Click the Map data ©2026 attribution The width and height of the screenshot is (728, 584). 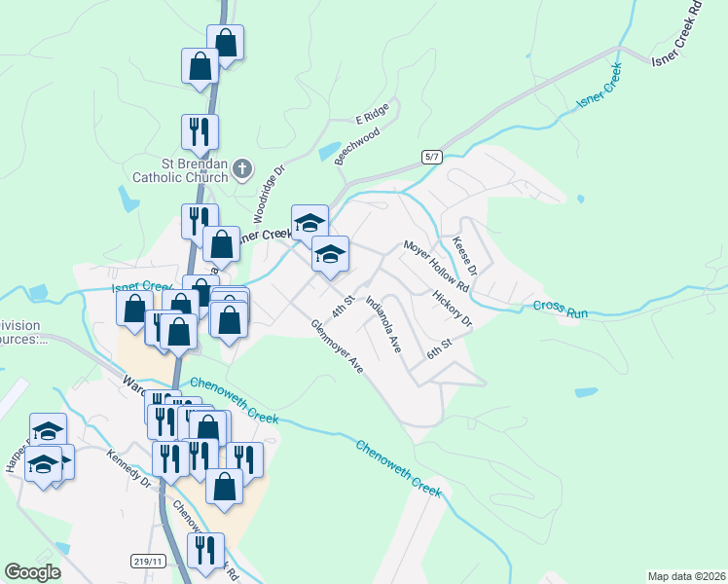pyautogui.click(x=687, y=576)
